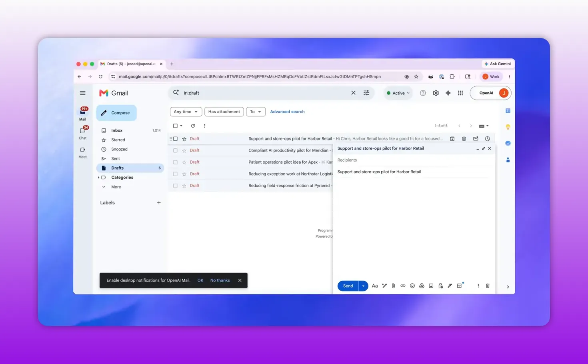Insert files using the Google Drive icon
Screen dimensions: 588x364
(422, 286)
